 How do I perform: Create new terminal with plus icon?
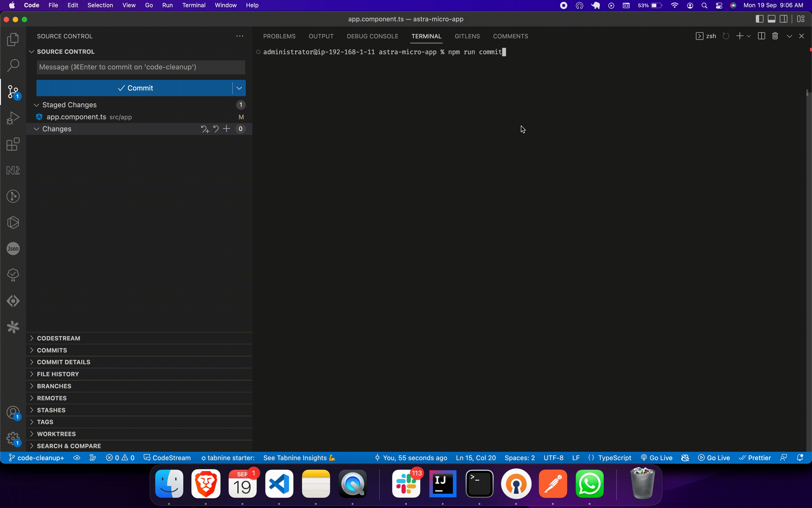click(x=739, y=36)
